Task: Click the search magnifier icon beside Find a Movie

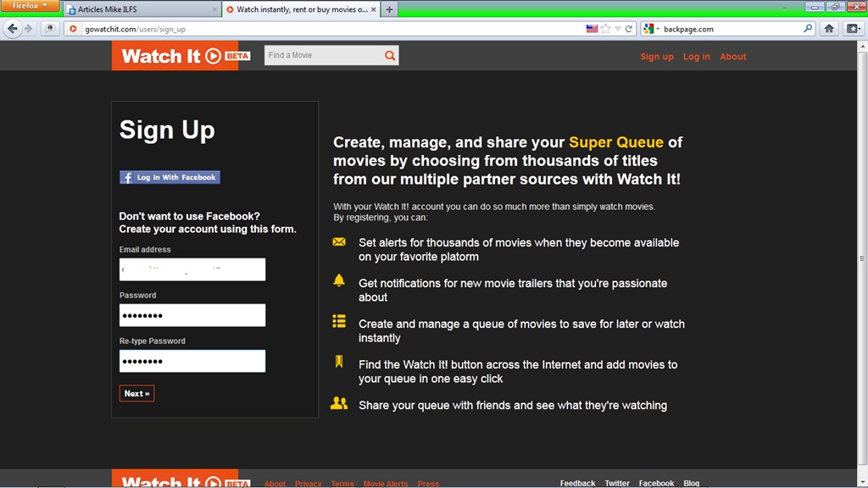Action: (x=390, y=55)
